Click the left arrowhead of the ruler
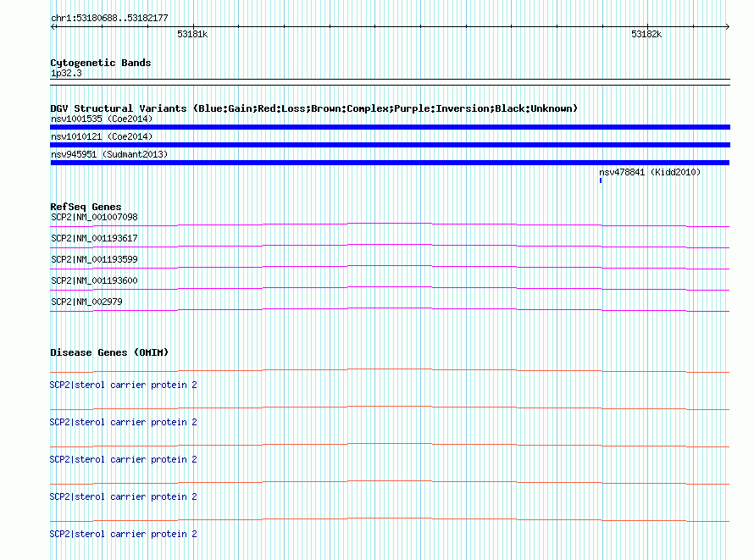The height and width of the screenshot is (560, 754). point(53,27)
